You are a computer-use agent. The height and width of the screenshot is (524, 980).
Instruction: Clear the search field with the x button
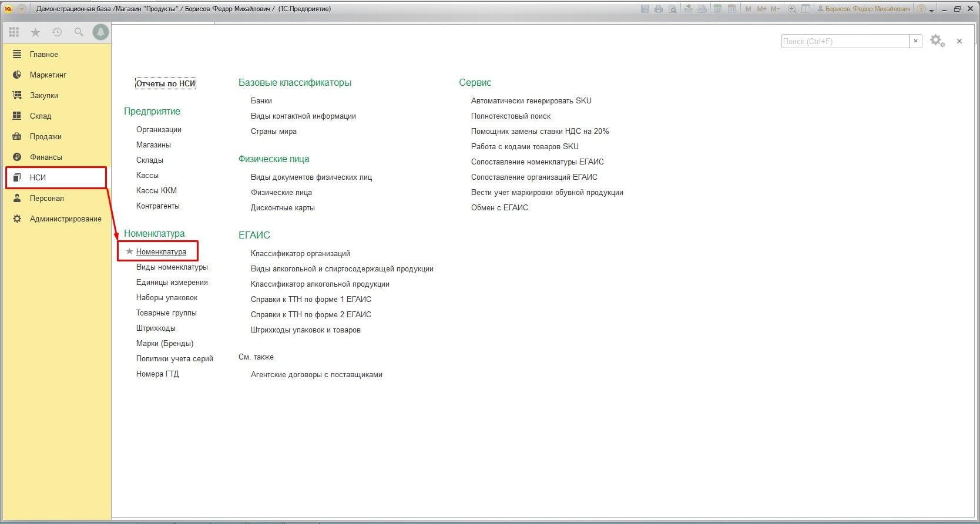[x=915, y=41]
